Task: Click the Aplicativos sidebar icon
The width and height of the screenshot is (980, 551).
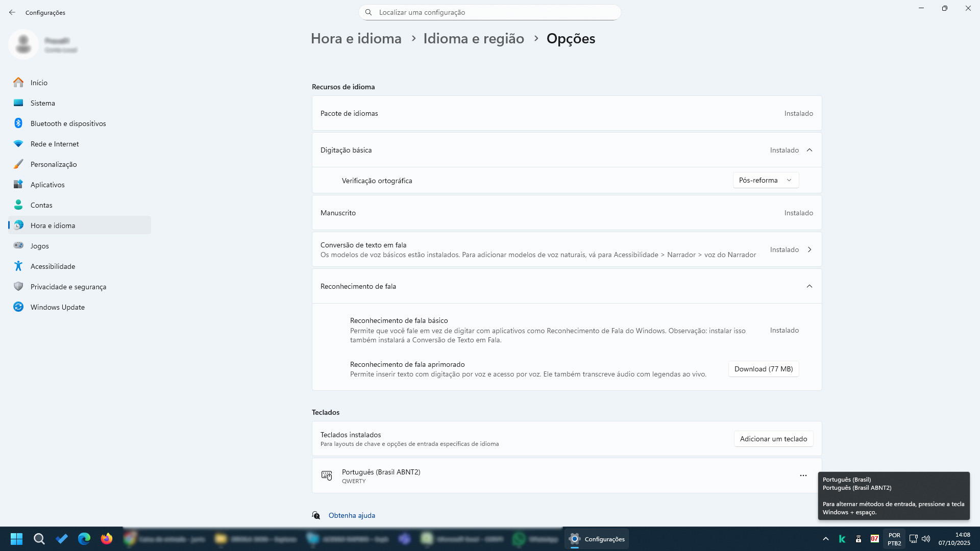Action: pyautogui.click(x=18, y=185)
